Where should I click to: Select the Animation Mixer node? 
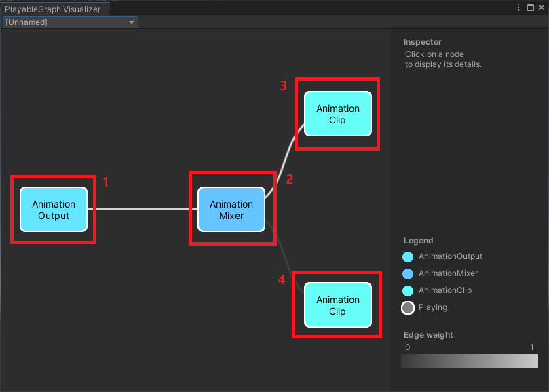(231, 208)
